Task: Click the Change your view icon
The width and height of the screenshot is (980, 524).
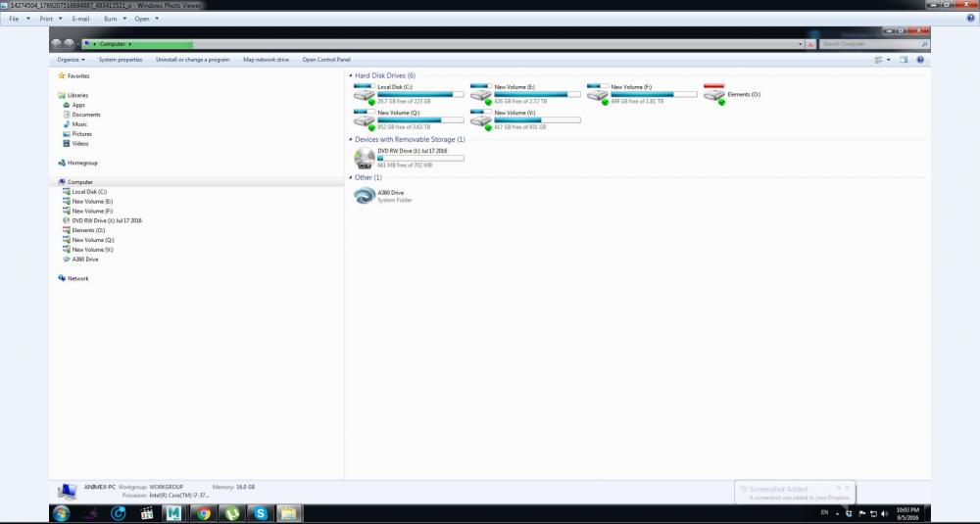Action: pyautogui.click(x=878, y=60)
